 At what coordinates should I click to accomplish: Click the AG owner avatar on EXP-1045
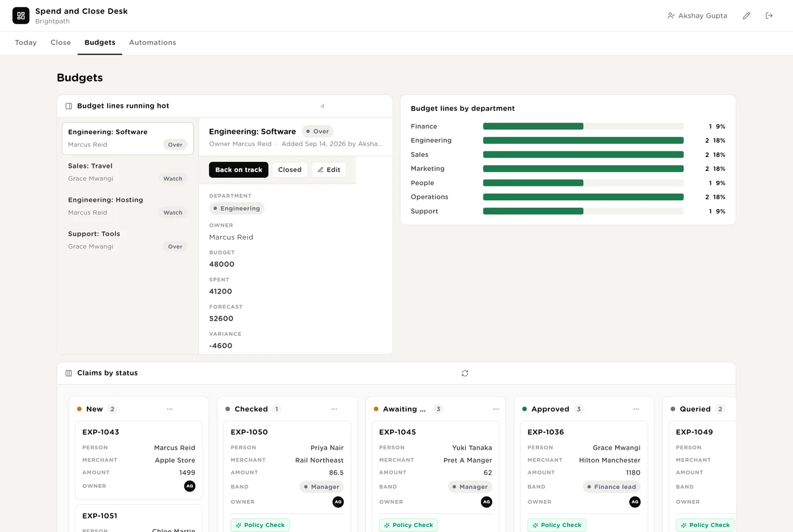point(487,502)
